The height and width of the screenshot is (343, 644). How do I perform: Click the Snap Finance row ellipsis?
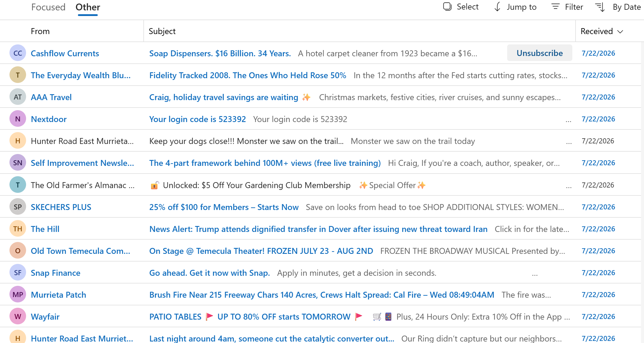[535, 275]
